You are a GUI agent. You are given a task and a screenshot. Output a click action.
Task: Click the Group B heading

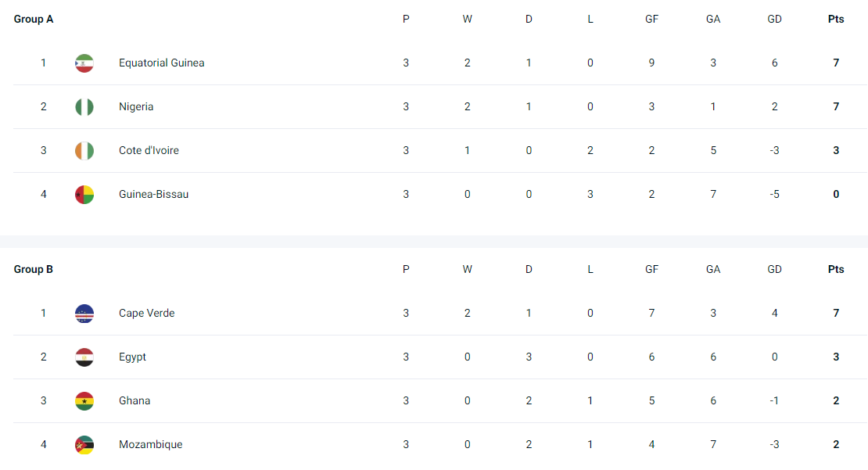point(34,269)
